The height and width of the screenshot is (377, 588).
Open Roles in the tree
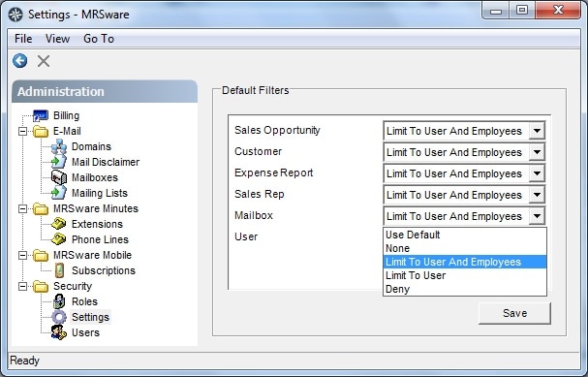(84, 301)
